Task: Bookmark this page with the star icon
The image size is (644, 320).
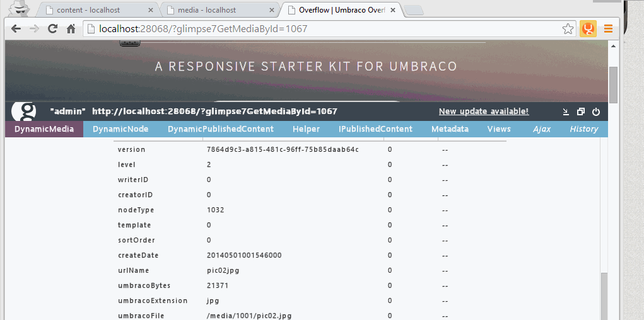Action: click(x=568, y=29)
